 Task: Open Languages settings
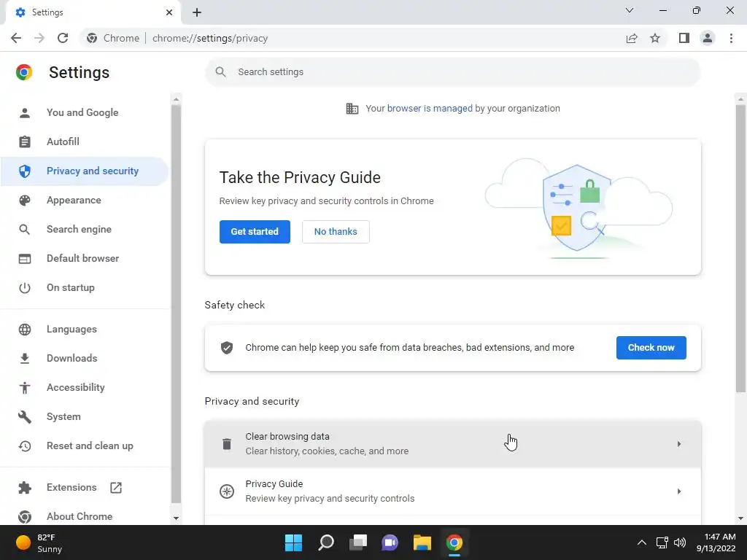coord(85,329)
